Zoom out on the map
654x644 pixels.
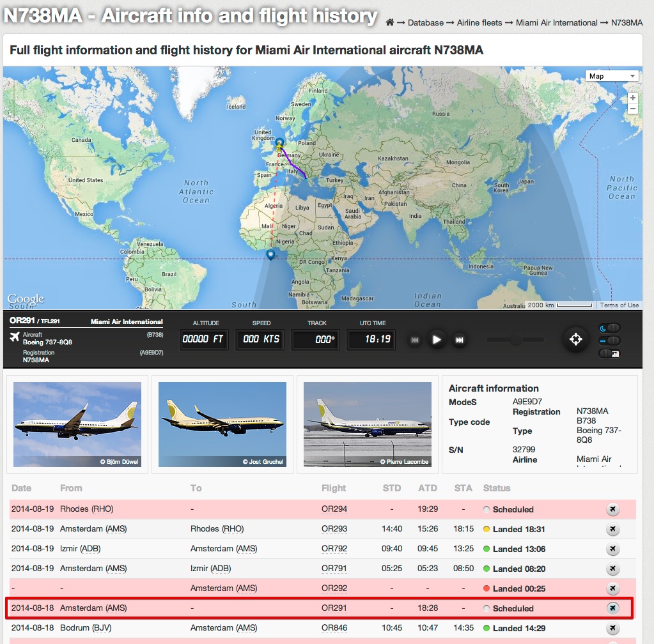click(x=632, y=109)
